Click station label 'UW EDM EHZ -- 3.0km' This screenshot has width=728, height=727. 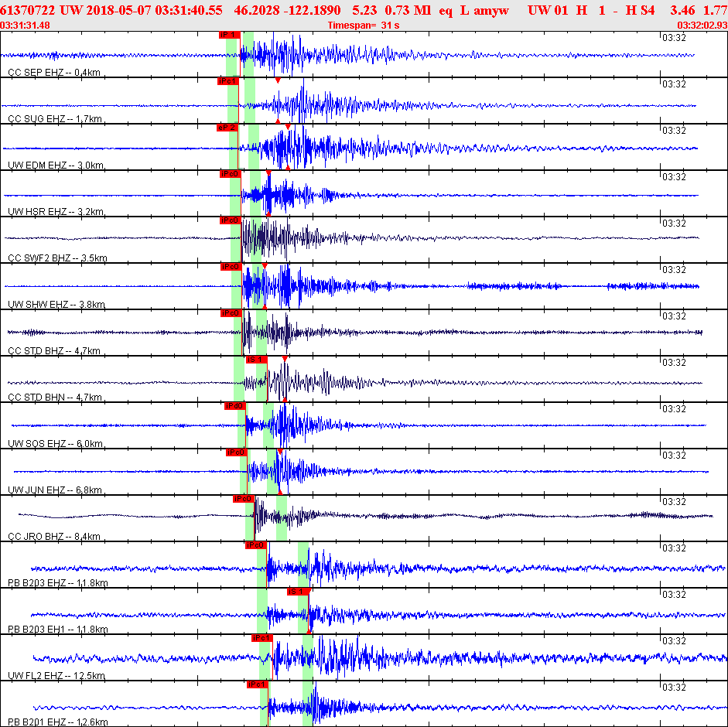point(56,166)
